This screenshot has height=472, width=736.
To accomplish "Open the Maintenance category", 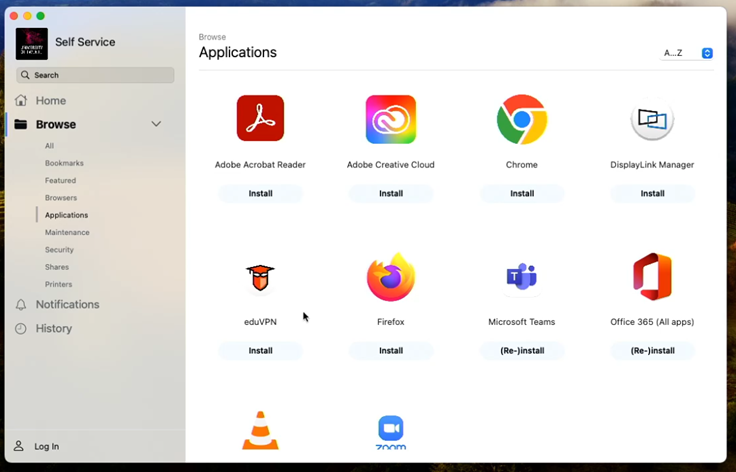I will point(67,232).
